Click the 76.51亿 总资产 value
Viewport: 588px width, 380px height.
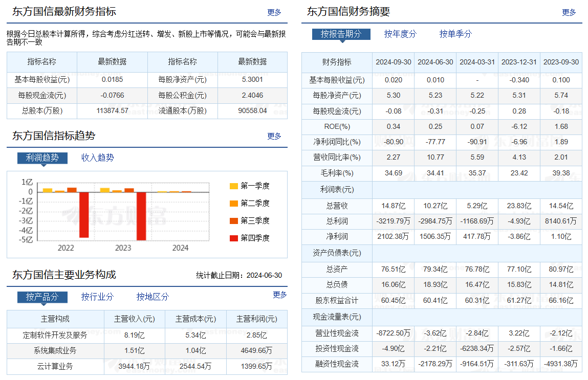click(394, 270)
